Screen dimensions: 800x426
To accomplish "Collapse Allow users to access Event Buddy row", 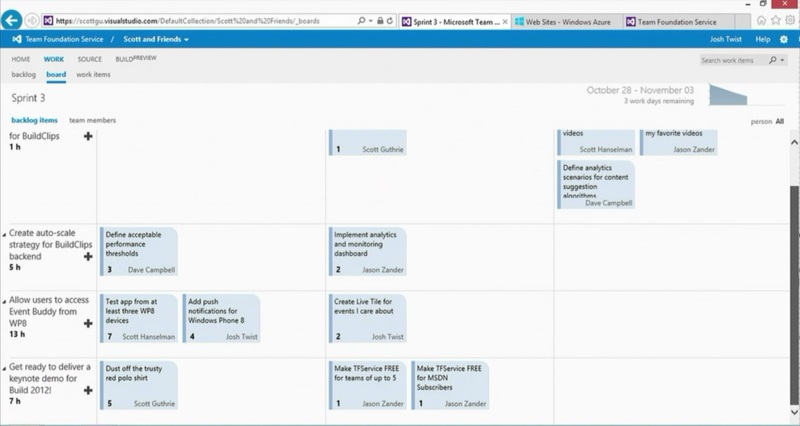I will click(x=5, y=302).
